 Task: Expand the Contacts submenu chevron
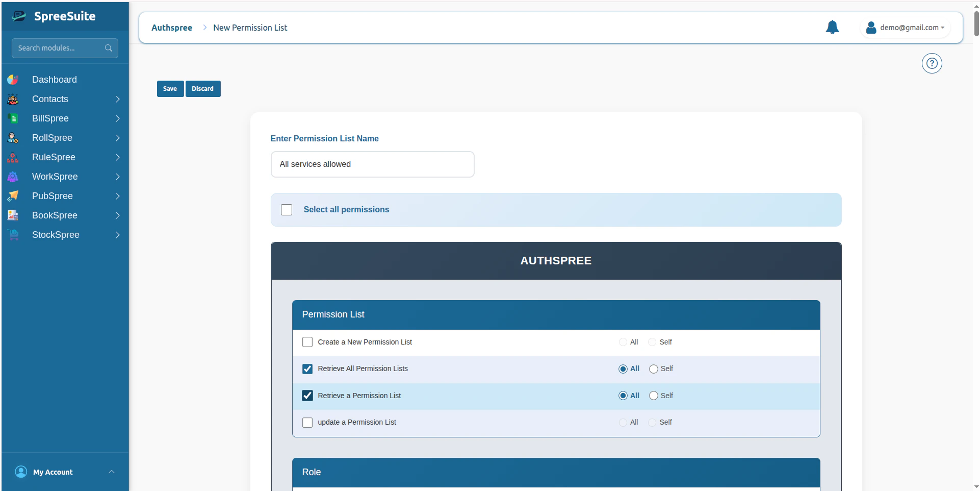118,99
